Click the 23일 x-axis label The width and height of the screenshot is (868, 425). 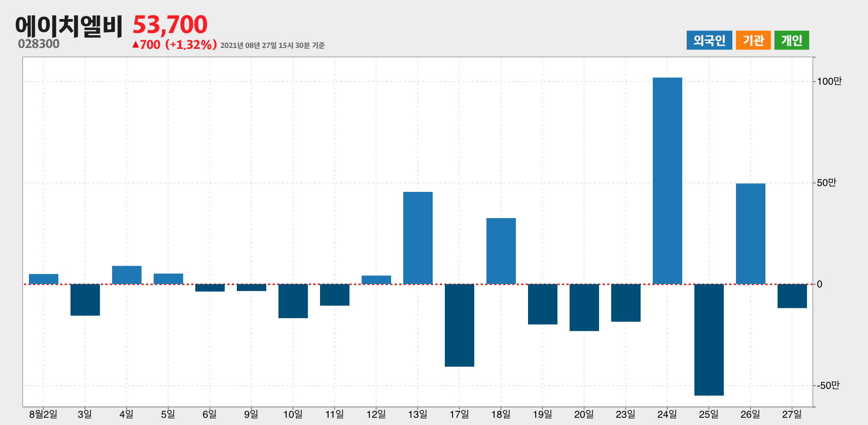point(626,414)
